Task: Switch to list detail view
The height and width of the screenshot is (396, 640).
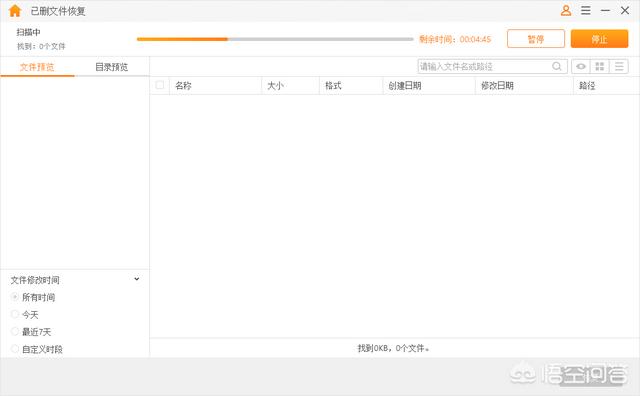Action: (619, 66)
